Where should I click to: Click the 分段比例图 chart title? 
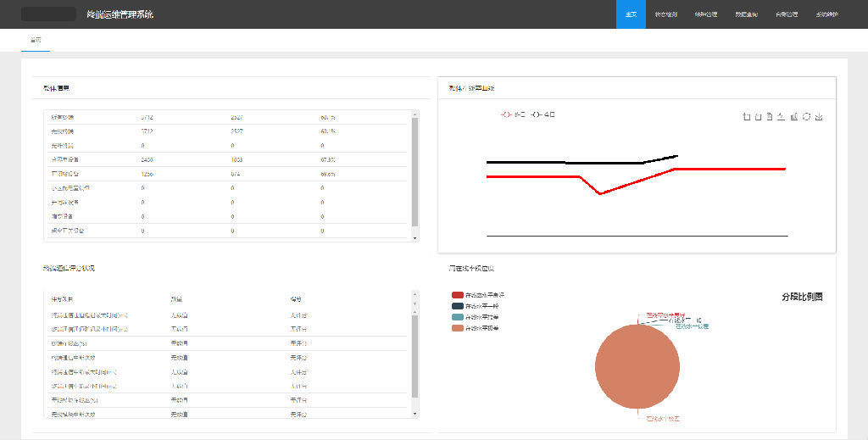click(x=802, y=297)
